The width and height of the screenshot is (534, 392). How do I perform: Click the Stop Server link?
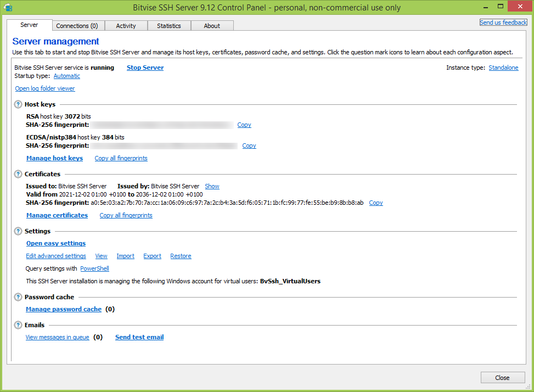(x=145, y=68)
